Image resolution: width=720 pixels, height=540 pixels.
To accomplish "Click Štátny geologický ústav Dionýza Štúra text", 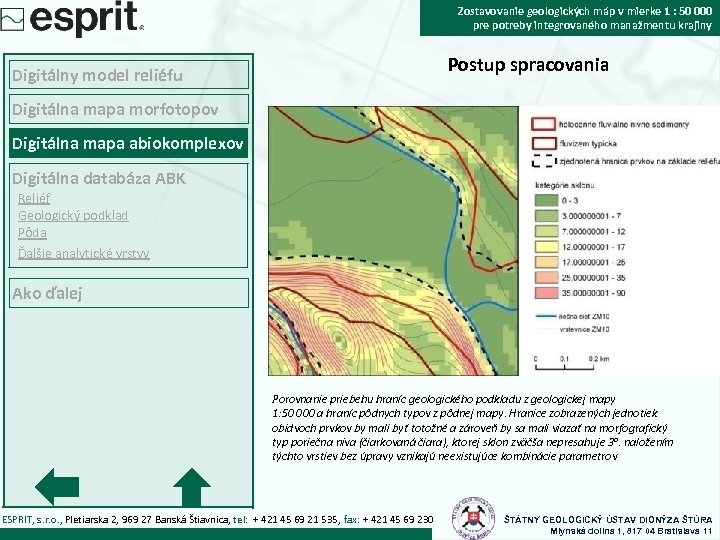I will coord(608,519).
